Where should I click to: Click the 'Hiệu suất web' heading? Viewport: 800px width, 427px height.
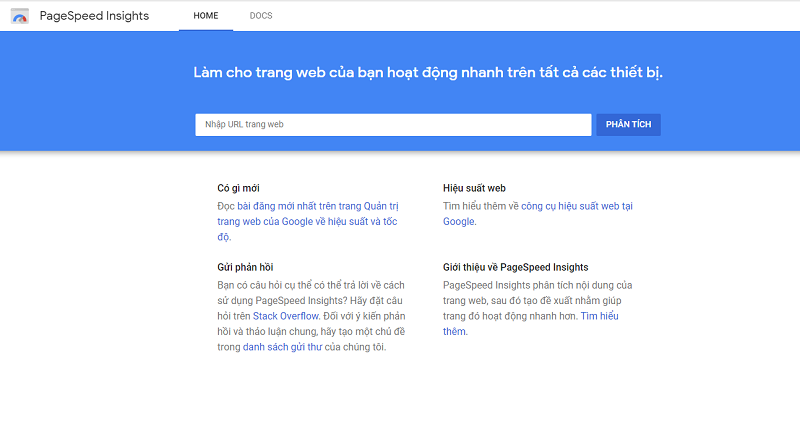474,188
